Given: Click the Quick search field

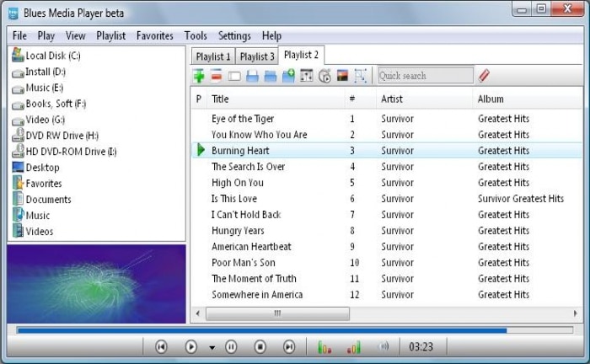Looking at the screenshot, I should pyautogui.click(x=426, y=76).
